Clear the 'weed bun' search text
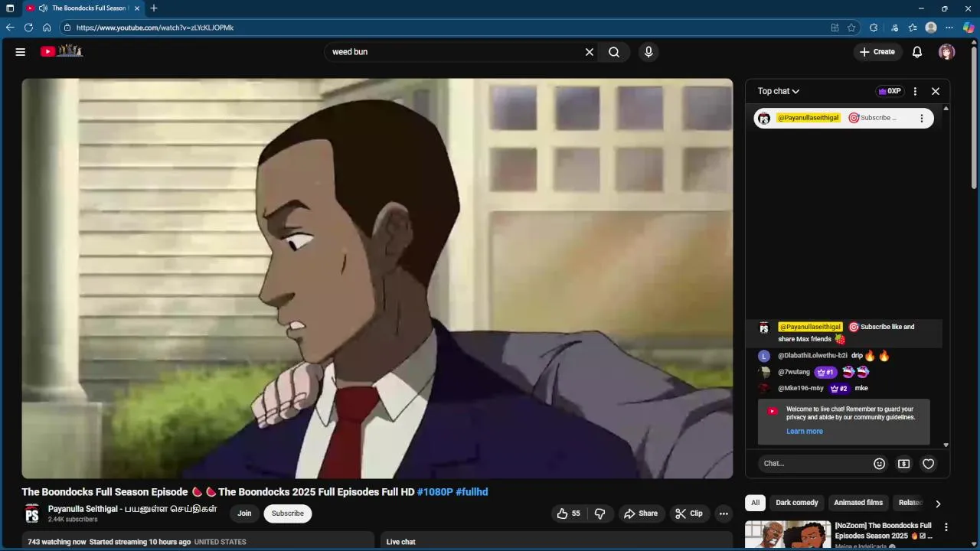The width and height of the screenshot is (980, 551). pos(590,52)
